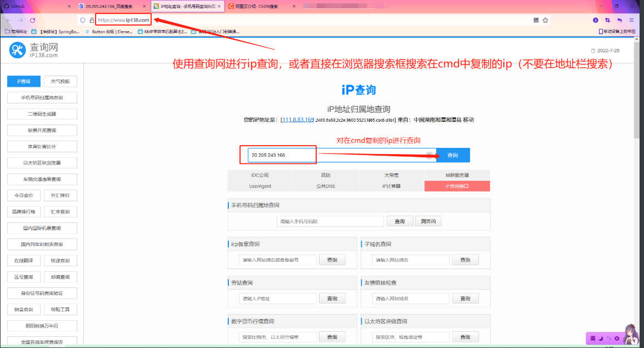Close the 20.205.243.166 Baidu search tab

(x=144, y=6)
